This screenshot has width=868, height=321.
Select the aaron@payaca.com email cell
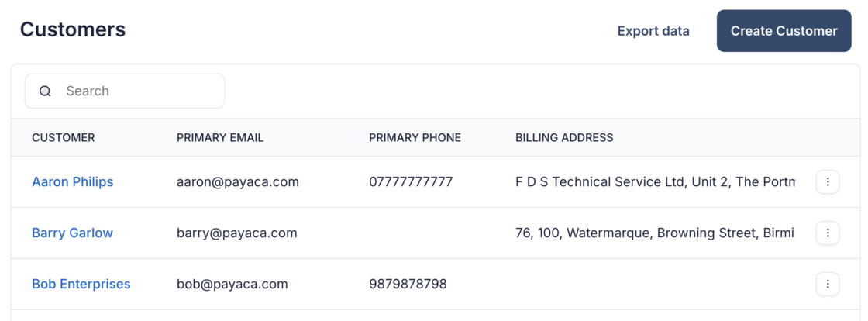(238, 182)
